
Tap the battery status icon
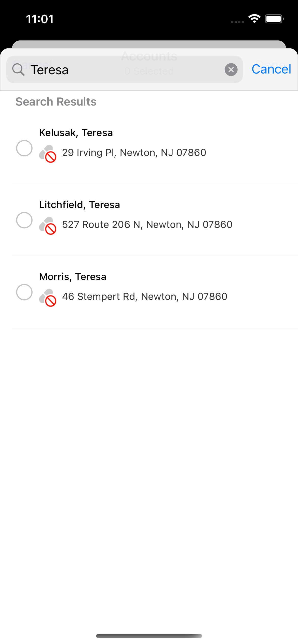click(274, 19)
